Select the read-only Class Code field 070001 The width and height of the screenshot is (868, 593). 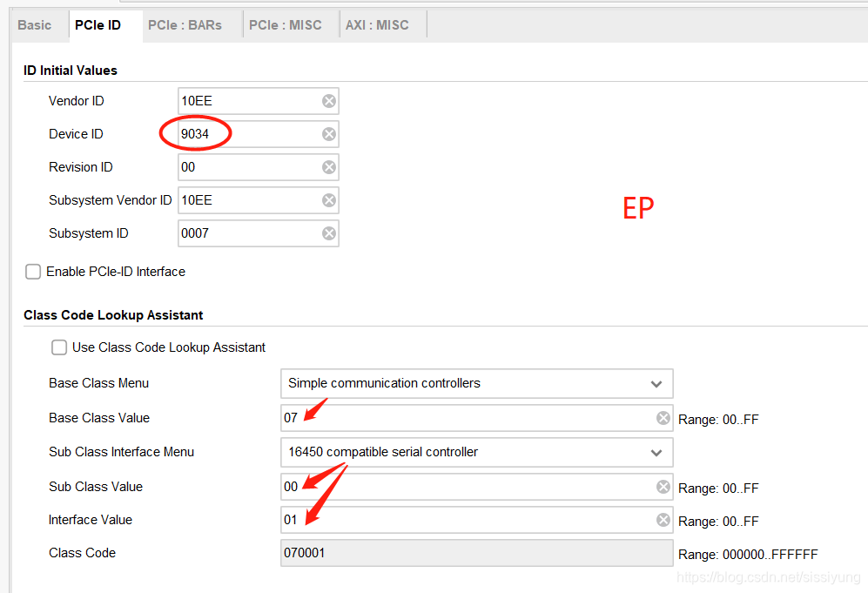(476, 553)
